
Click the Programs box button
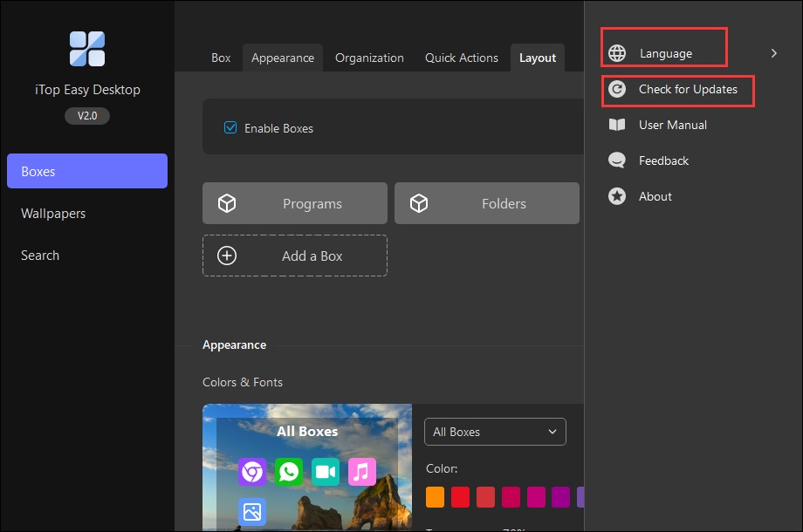[x=295, y=203]
